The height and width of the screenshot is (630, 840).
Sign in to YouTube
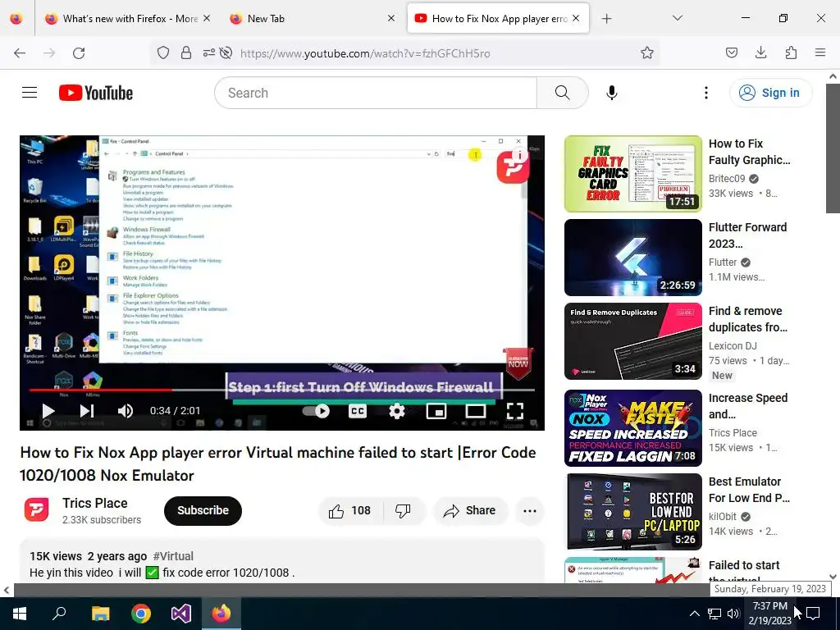point(770,93)
